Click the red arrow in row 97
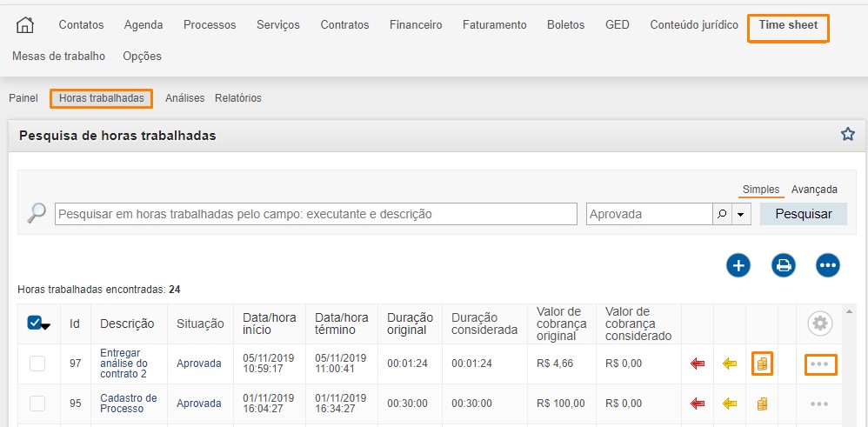Viewport: 868px width, 427px height. [697, 364]
